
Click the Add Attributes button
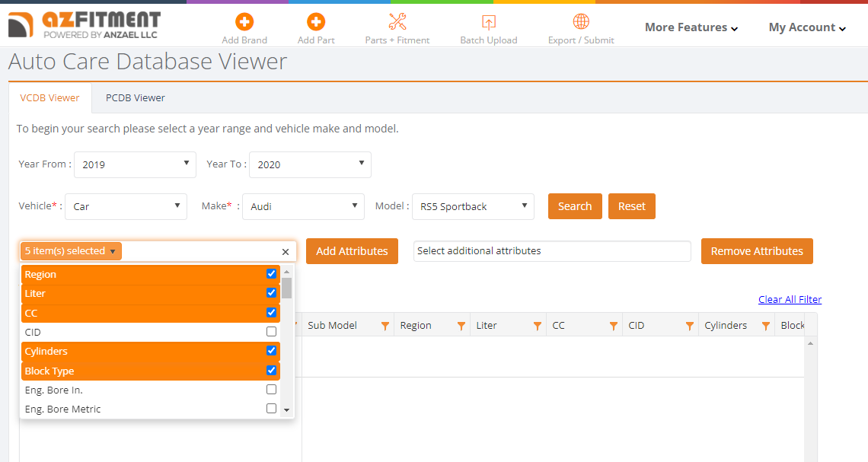(352, 251)
